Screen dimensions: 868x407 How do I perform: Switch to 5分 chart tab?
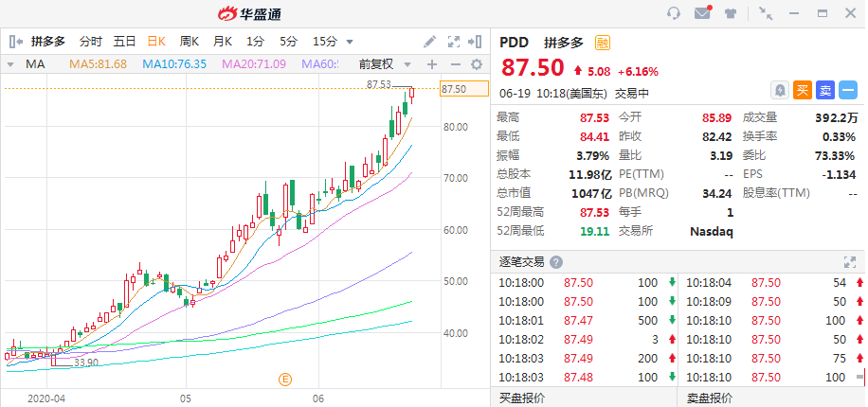[x=288, y=42]
